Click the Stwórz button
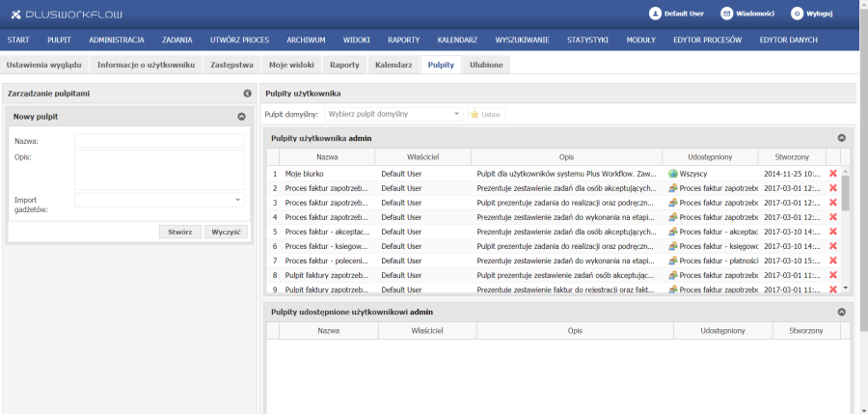Image resolution: width=868 pixels, height=414 pixels. (x=179, y=232)
